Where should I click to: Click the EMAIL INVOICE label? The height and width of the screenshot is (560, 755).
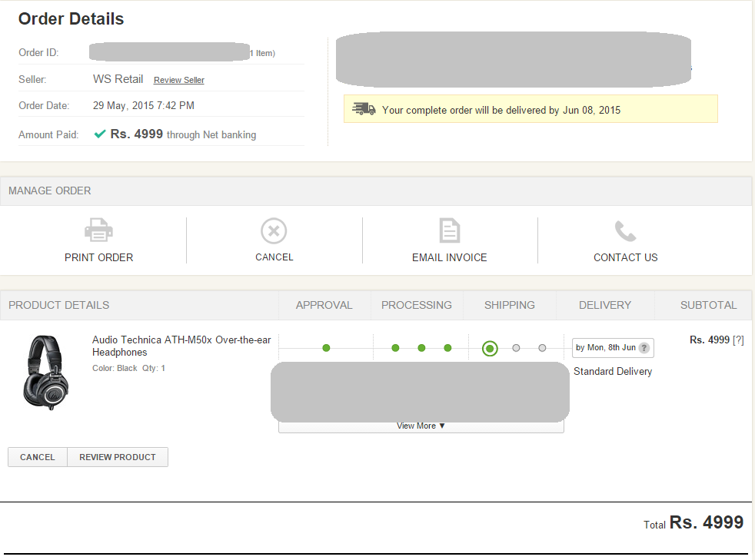pos(449,257)
